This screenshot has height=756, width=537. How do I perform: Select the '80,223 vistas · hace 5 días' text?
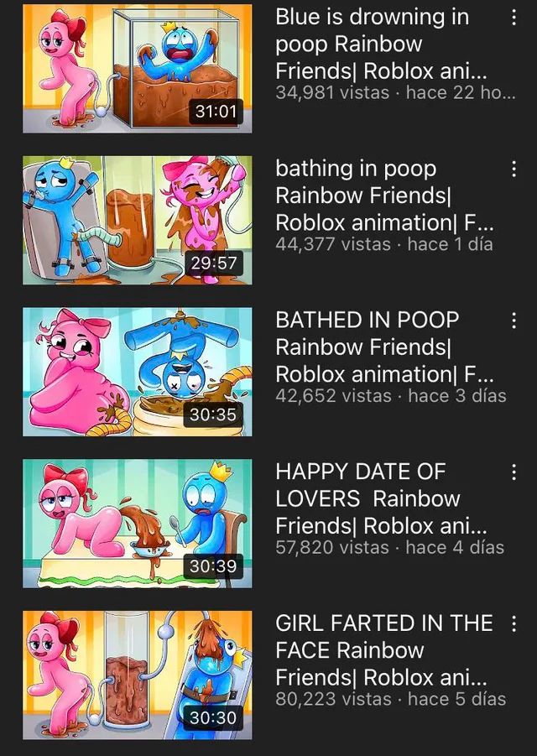[391, 699]
